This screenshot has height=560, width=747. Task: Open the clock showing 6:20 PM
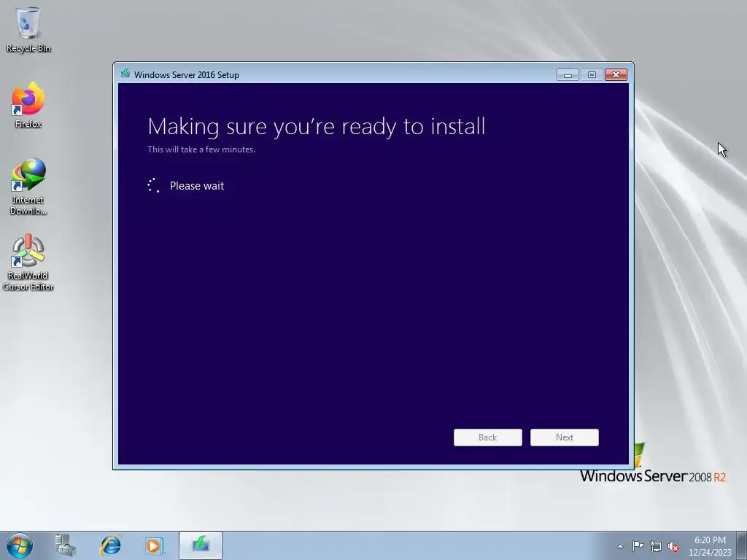710,545
